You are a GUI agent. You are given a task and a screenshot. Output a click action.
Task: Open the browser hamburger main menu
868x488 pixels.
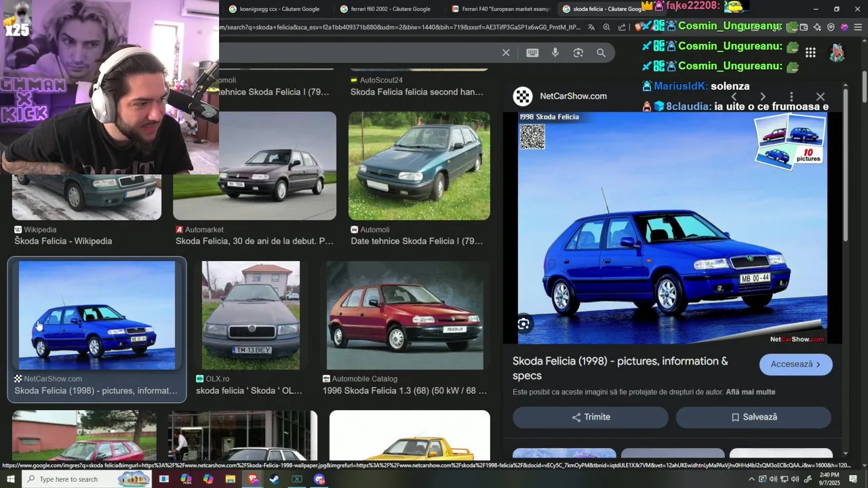click(x=858, y=28)
